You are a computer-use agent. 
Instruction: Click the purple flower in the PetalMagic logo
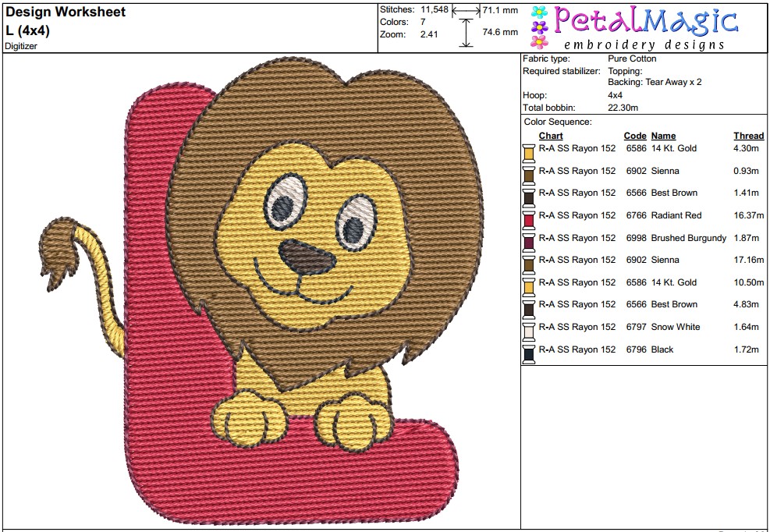[x=539, y=27]
